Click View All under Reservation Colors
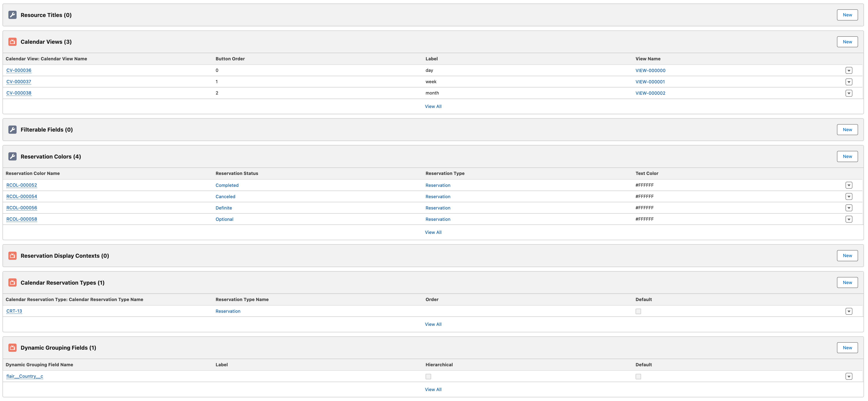The image size is (868, 401). click(433, 233)
